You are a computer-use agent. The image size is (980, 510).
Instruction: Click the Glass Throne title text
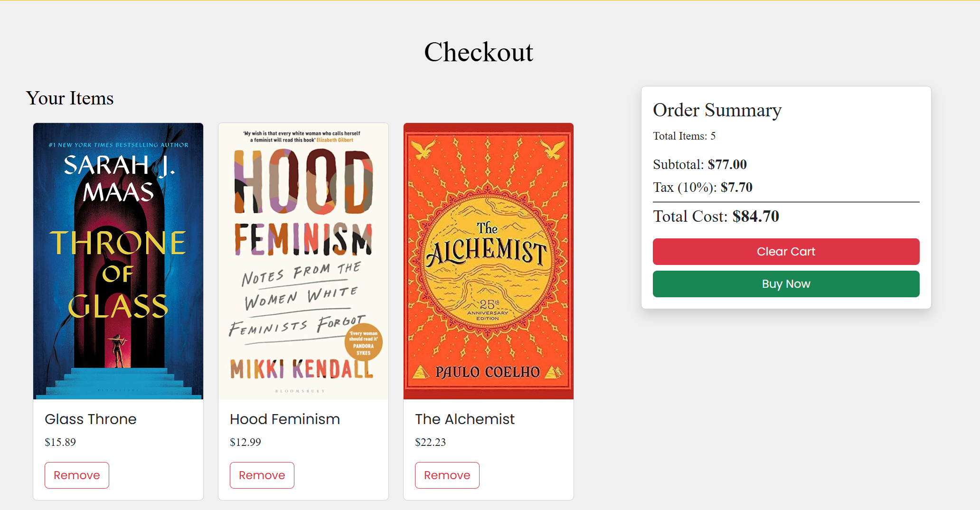click(x=91, y=419)
